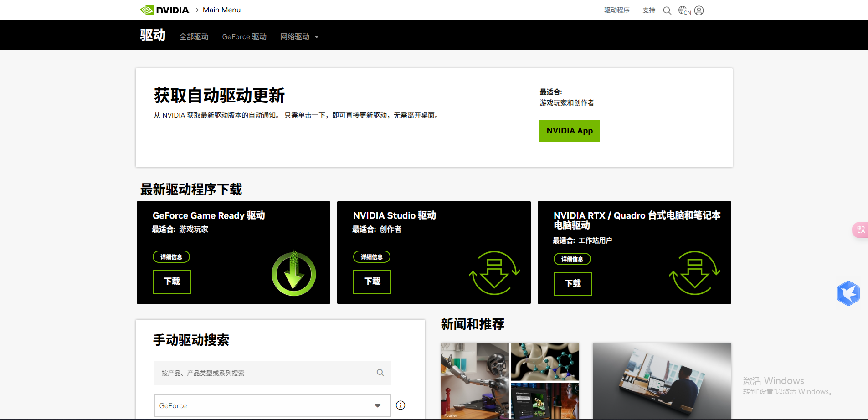868x420 pixels.
Task: Open the region globe CN icon
Action: pos(684,10)
